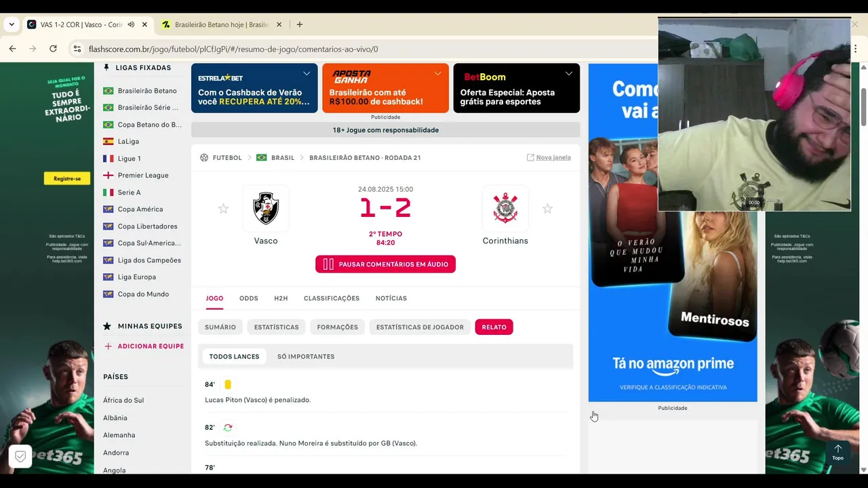Screen dimensions: 868x488
Task: Close the VAS 1-2 COR tab
Action: coord(144,24)
